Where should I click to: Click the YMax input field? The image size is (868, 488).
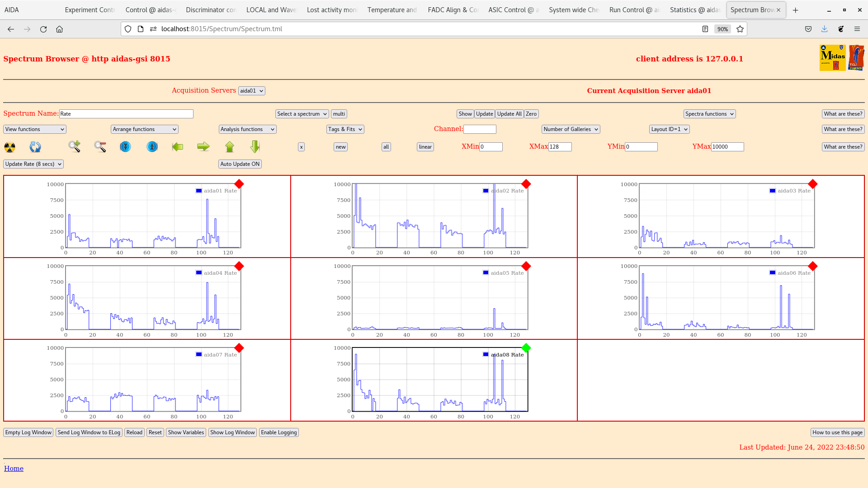[x=727, y=147]
